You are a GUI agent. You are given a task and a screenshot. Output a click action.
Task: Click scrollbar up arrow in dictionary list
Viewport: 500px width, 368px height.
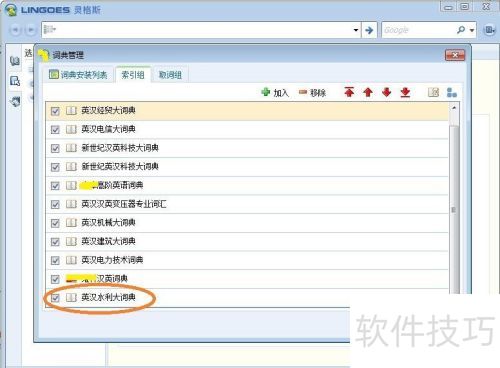(454, 108)
